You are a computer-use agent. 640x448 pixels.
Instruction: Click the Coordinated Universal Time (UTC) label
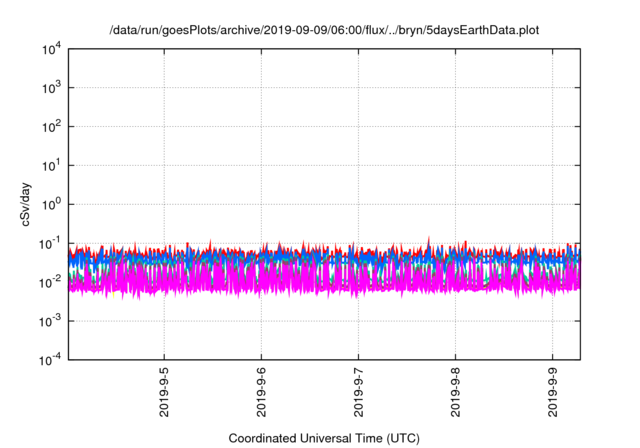[x=324, y=438]
